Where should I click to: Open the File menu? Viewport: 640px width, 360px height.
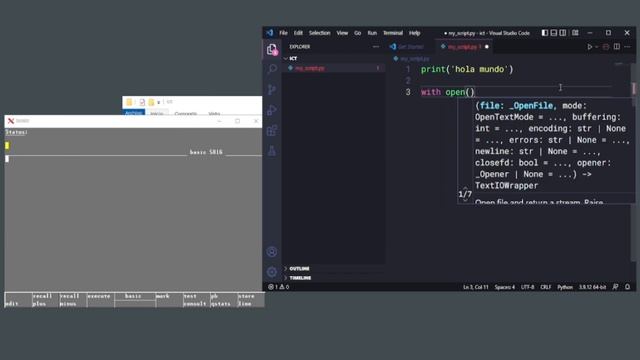[283, 33]
